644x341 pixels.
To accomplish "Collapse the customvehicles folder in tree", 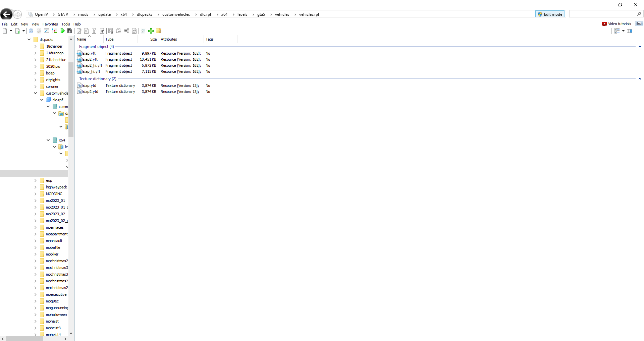I will (36, 93).
